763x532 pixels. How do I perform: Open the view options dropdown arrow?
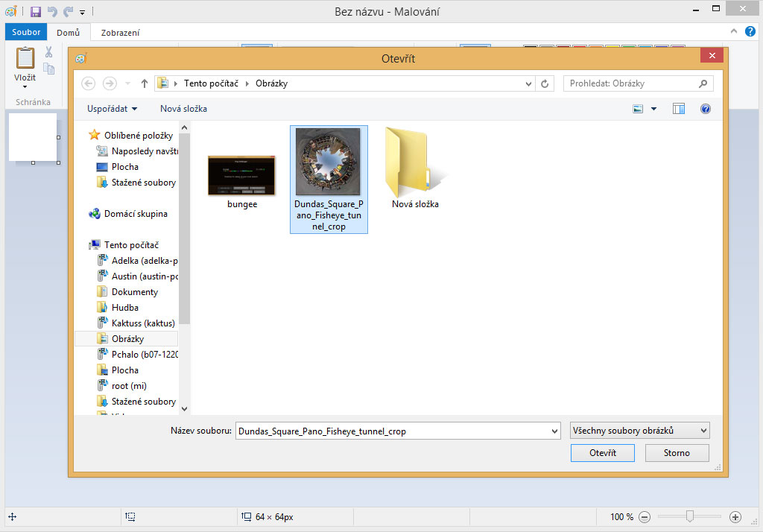653,109
